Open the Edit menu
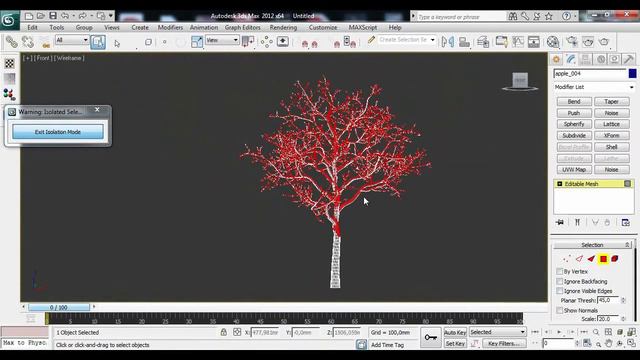The width and height of the screenshot is (640, 360). [32, 28]
